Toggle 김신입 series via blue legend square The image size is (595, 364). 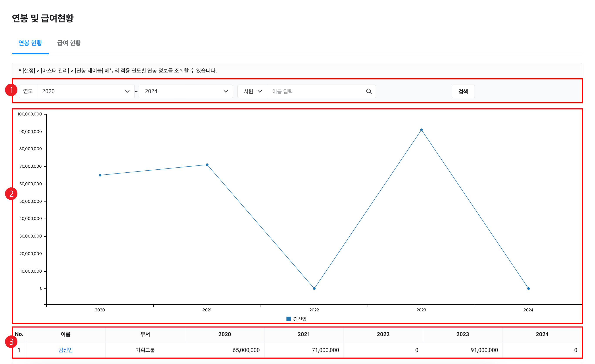pyautogui.click(x=288, y=319)
